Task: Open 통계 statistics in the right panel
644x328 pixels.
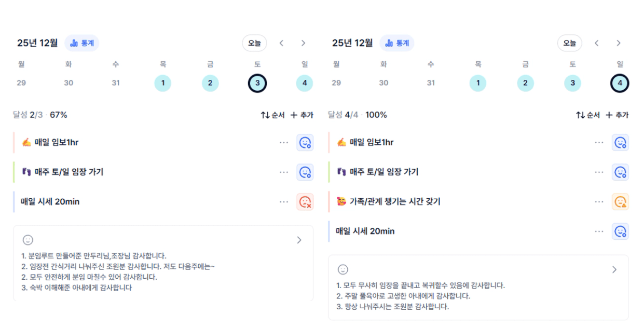Action: pyautogui.click(x=397, y=43)
